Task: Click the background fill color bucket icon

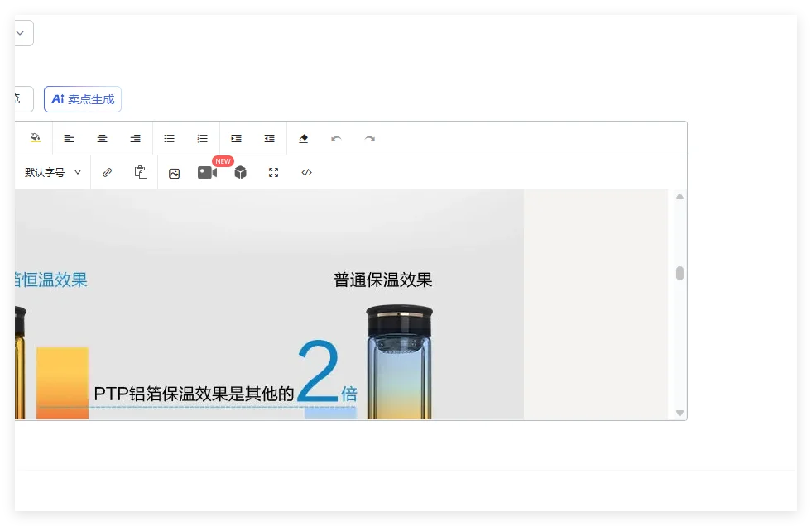Action: coord(36,138)
